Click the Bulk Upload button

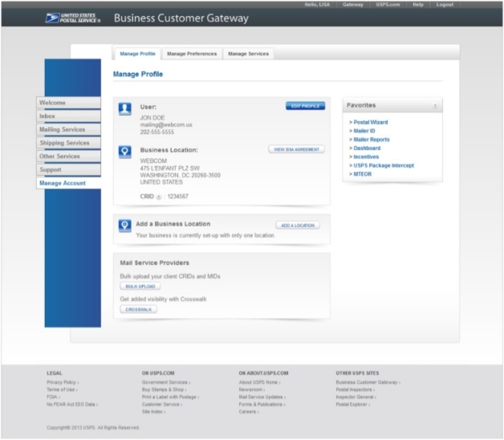click(140, 287)
